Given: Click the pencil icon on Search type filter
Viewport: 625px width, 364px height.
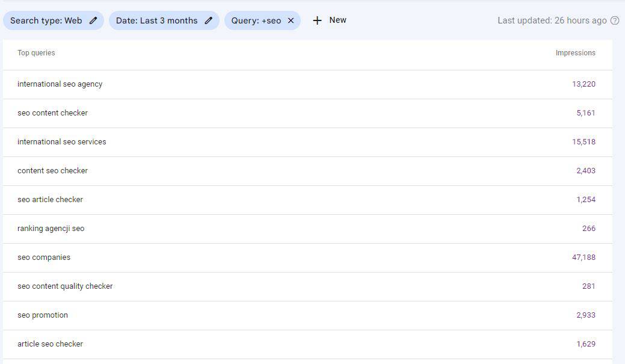Looking at the screenshot, I should tap(93, 20).
